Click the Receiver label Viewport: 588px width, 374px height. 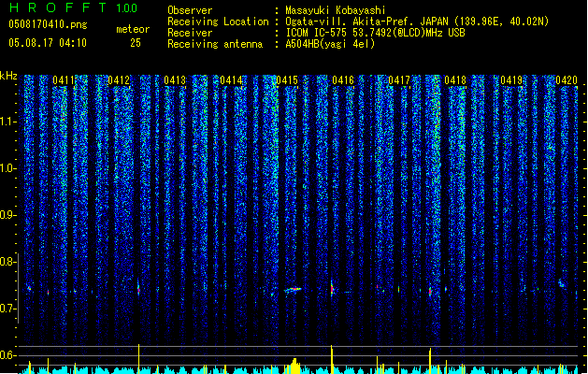coord(190,33)
